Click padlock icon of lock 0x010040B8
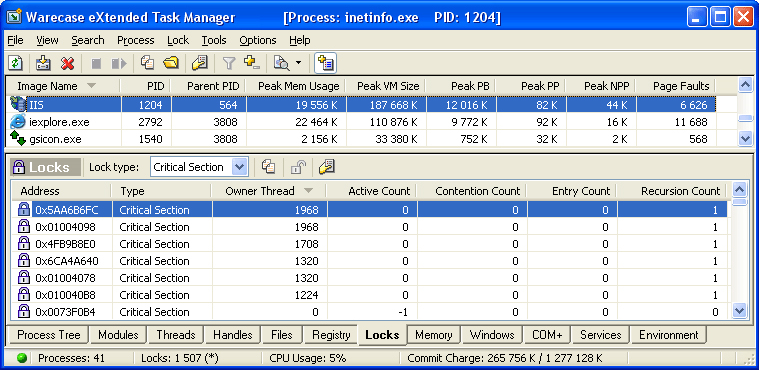Viewport: 759px width, 370px height. [x=24, y=294]
